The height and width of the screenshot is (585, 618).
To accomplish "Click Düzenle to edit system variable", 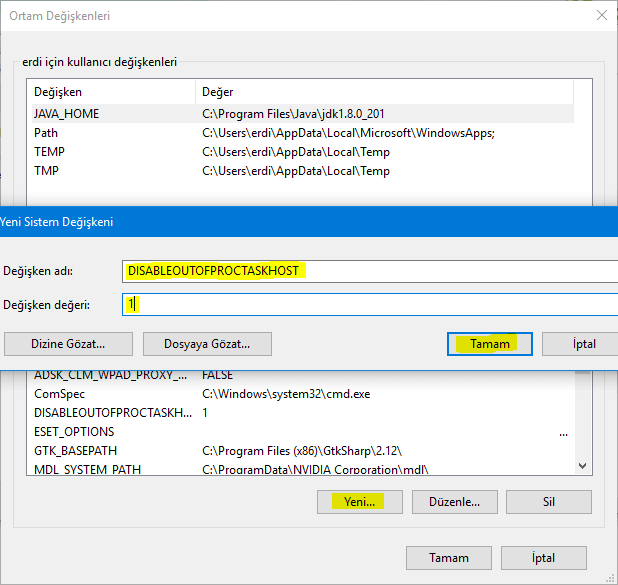I will [455, 502].
